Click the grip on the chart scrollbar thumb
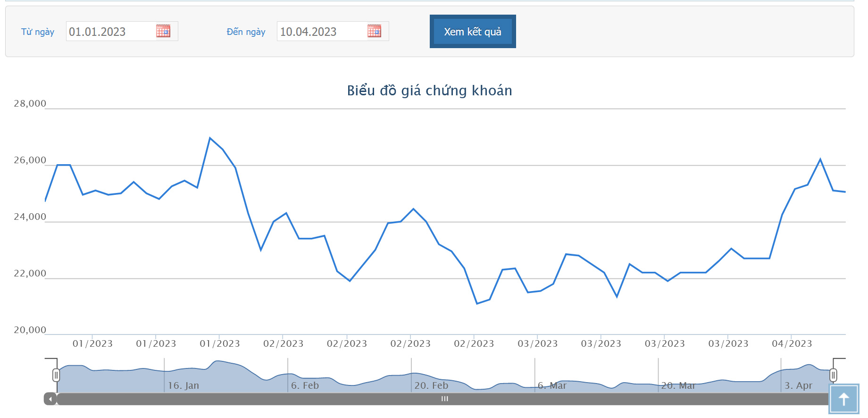 click(x=444, y=399)
